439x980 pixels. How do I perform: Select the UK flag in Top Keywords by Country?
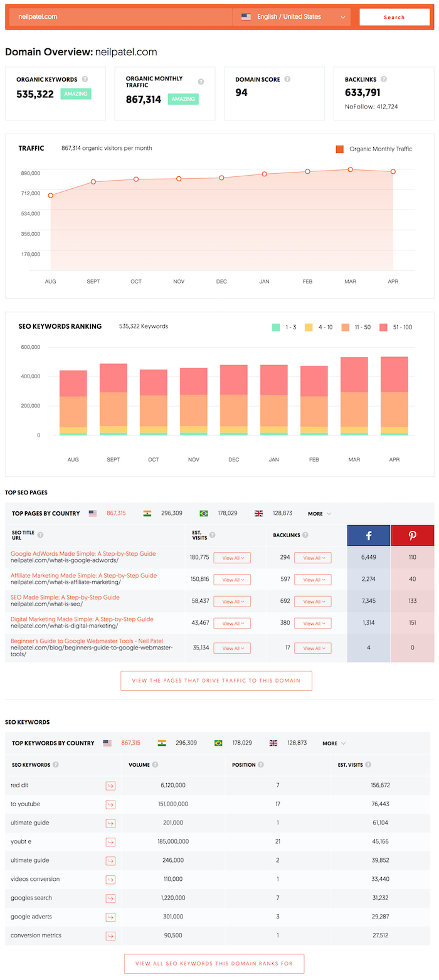tap(273, 743)
